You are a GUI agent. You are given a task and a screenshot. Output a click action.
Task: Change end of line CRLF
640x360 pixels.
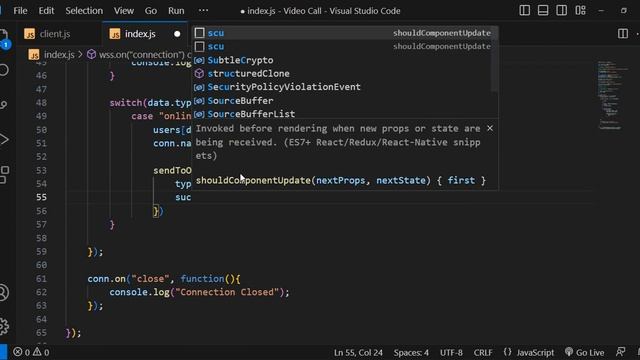(x=483, y=352)
